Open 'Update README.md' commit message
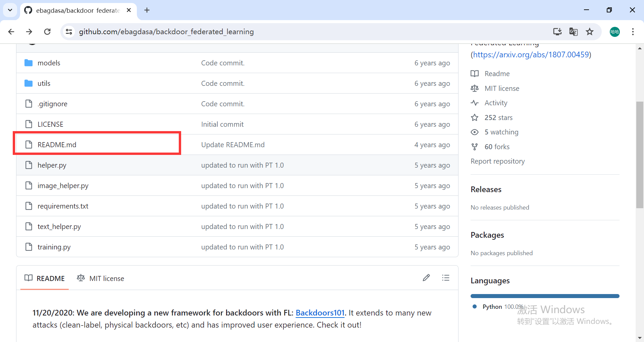 pyautogui.click(x=233, y=145)
